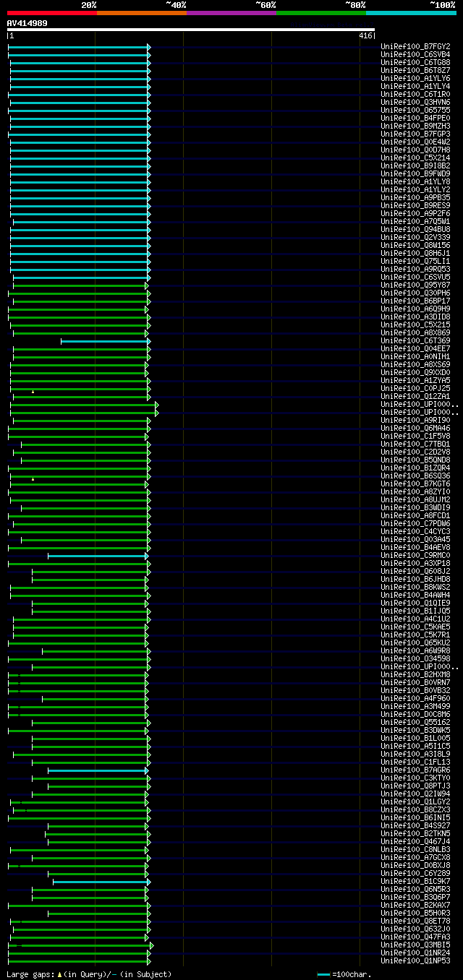
Task: Select label UniRef100_A1ZYA5
Action: 415,381
